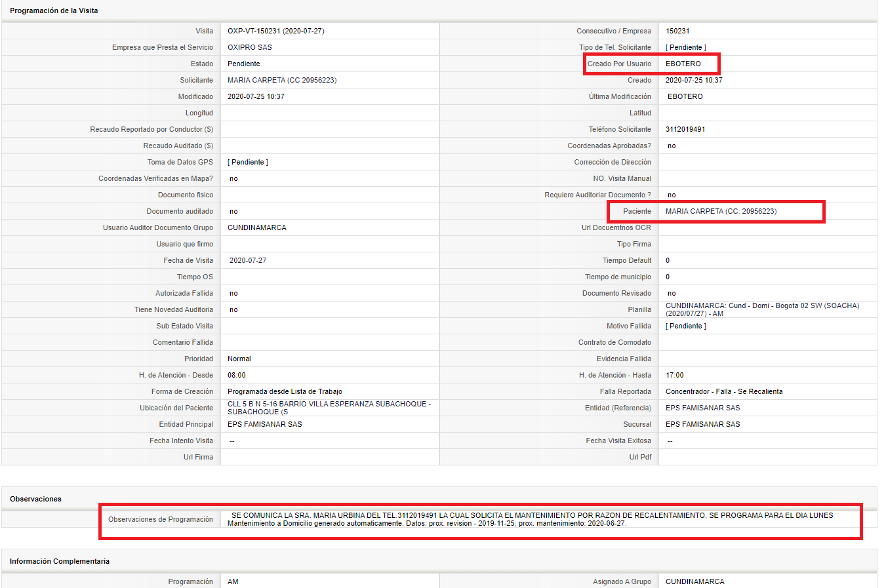The image size is (886, 588).
Task: Click Programada desde Lista de Trabajo value
Action: point(285,391)
